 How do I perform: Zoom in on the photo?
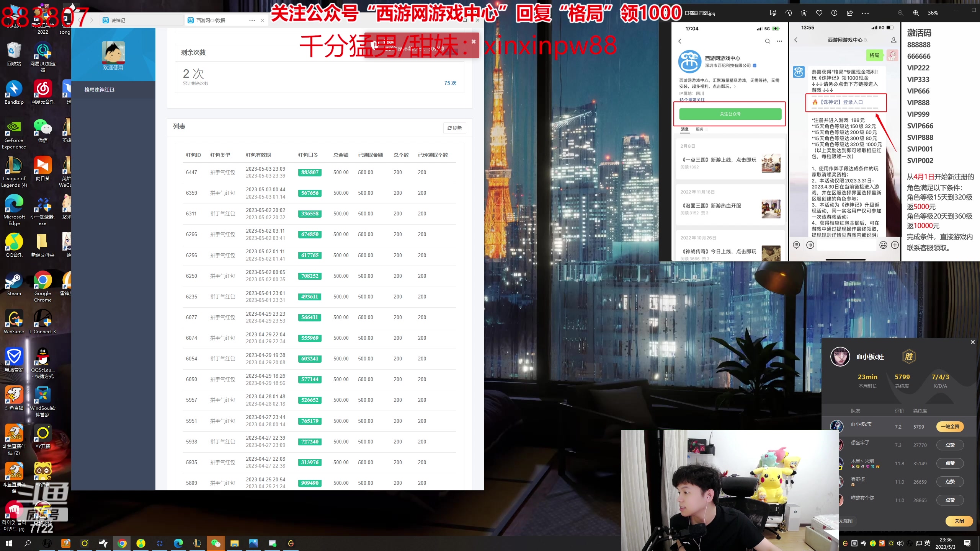(916, 13)
